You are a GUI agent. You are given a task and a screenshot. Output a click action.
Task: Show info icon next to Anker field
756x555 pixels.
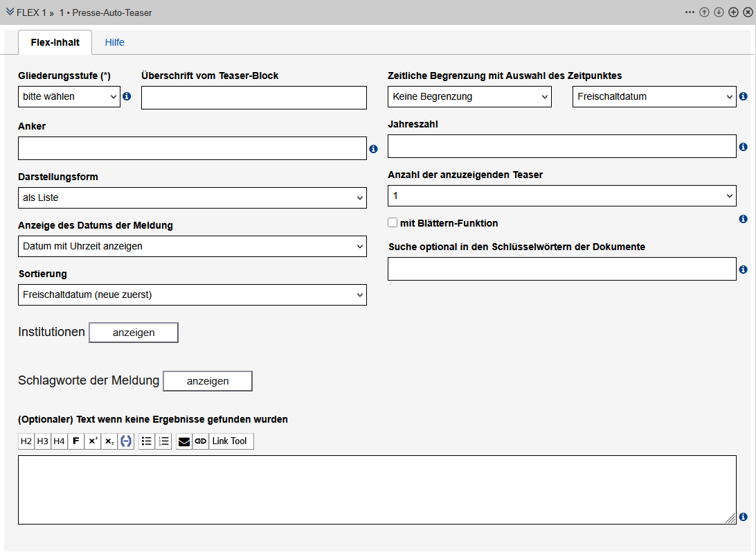373,149
